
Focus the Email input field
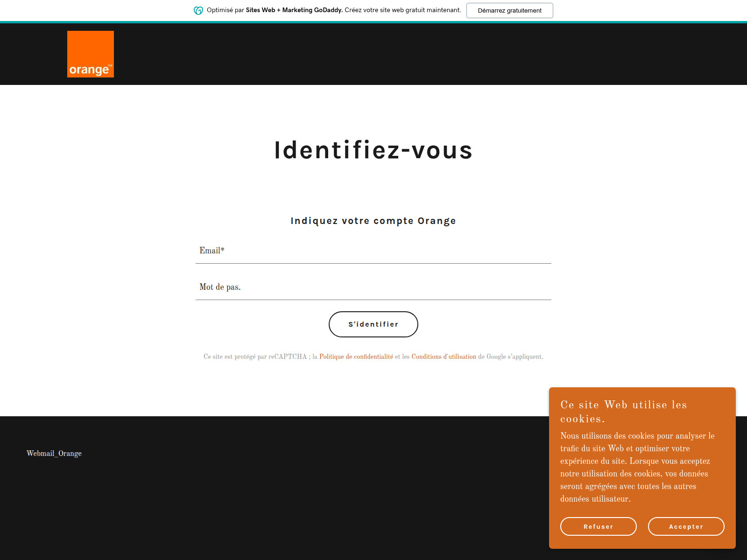click(373, 251)
